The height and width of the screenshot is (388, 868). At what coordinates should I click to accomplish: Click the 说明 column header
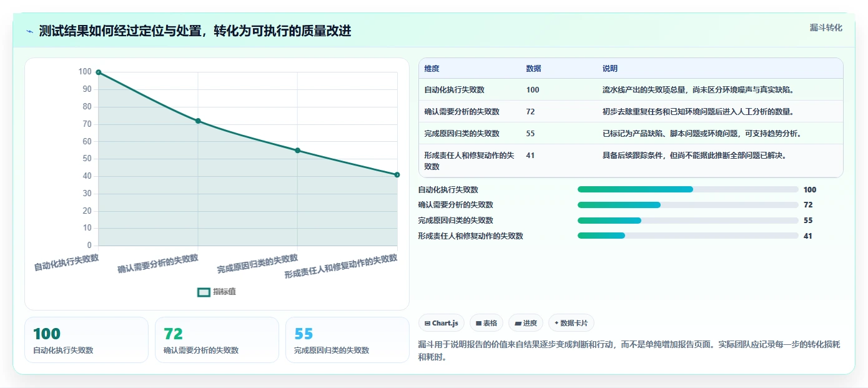tap(609, 69)
